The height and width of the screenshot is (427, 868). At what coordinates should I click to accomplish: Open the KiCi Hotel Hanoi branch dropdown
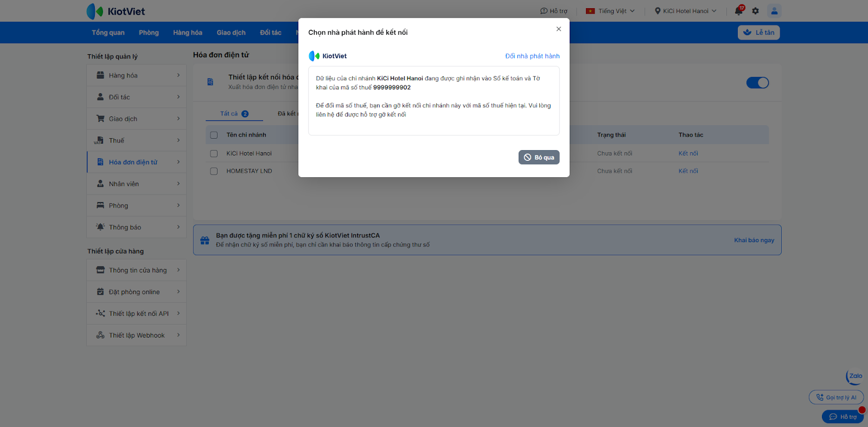coord(686,11)
